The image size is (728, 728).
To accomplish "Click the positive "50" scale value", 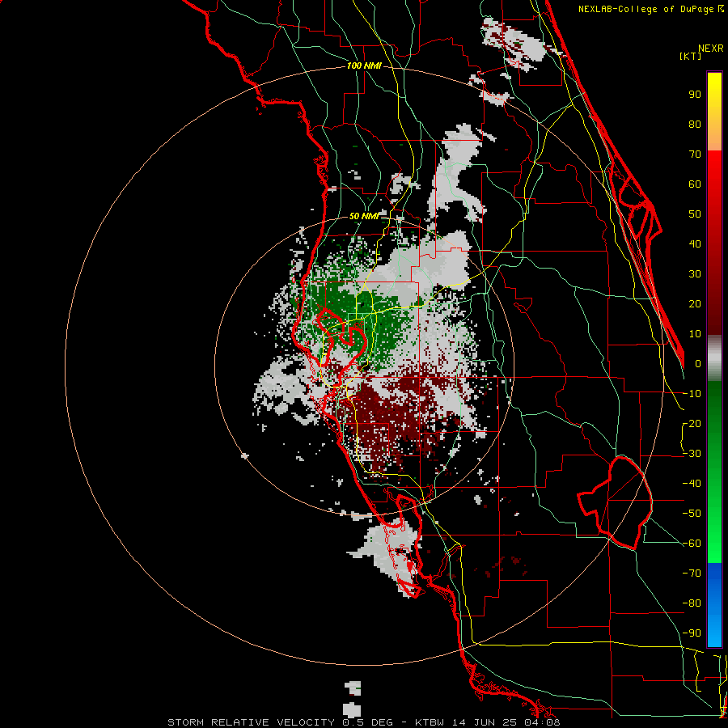I will tap(695, 214).
